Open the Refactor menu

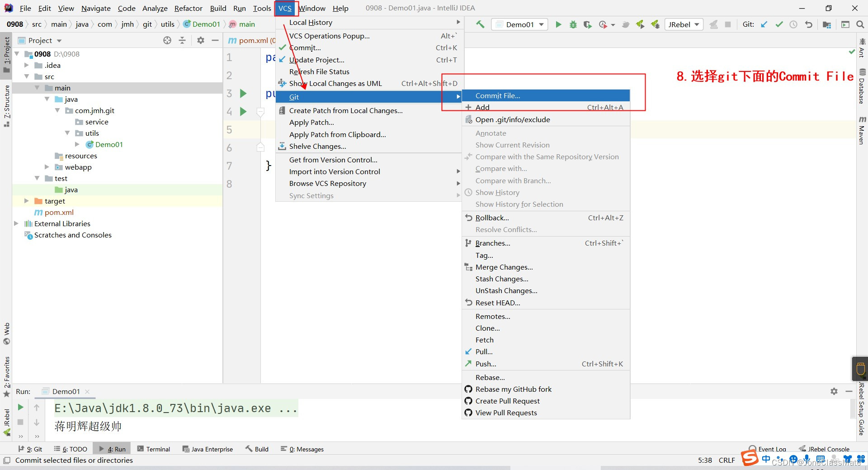click(188, 8)
